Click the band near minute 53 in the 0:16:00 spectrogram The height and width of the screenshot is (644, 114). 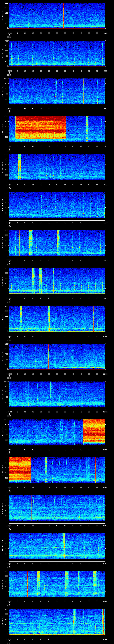tap(94, 584)
